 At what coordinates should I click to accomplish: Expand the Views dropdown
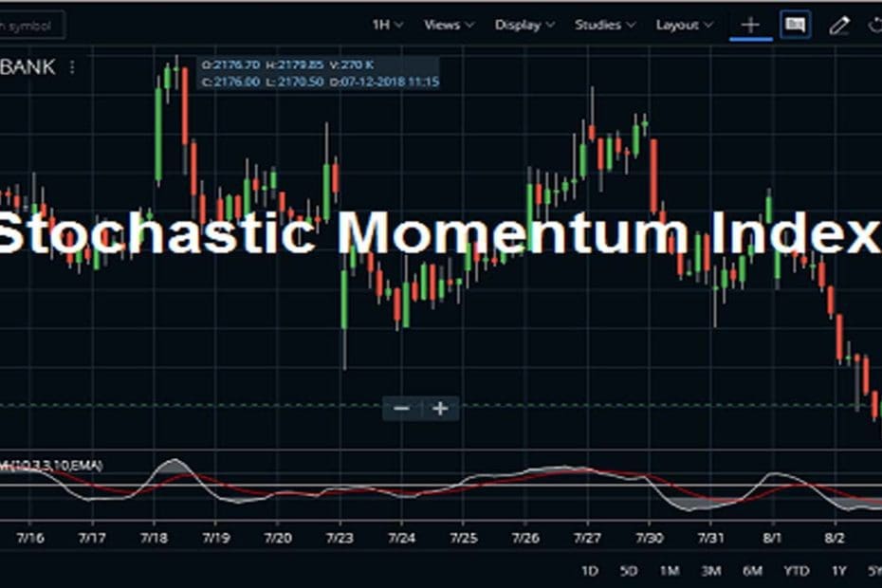pos(447,26)
